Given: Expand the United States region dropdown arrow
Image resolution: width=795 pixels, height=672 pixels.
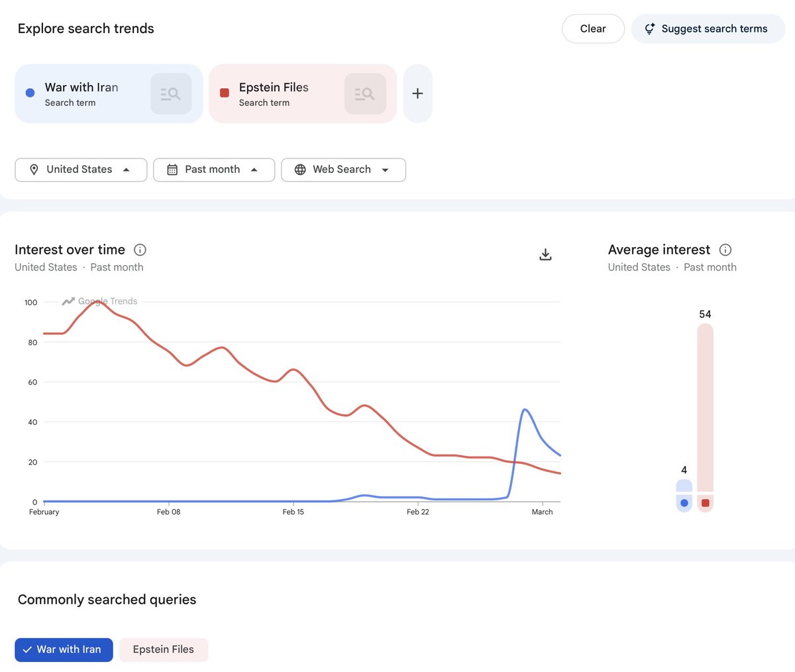Looking at the screenshot, I should coord(127,170).
